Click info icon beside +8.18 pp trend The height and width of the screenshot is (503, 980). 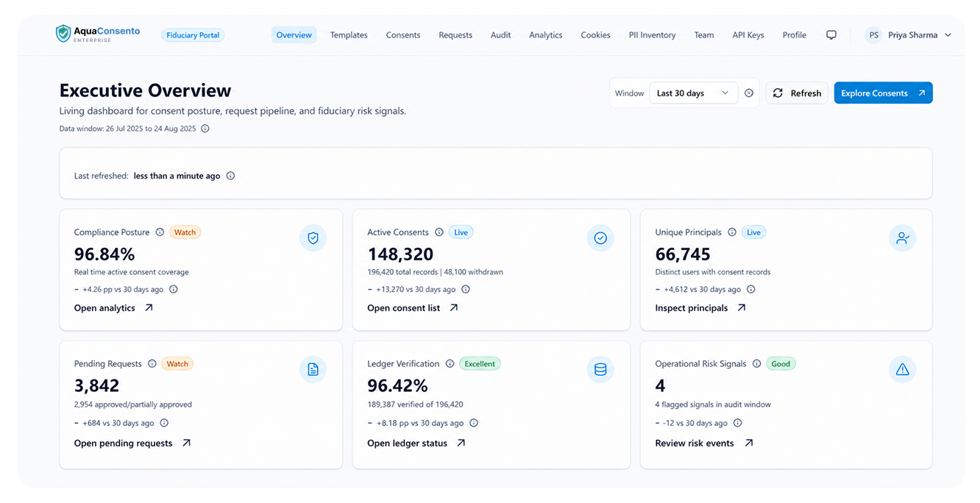tap(474, 423)
